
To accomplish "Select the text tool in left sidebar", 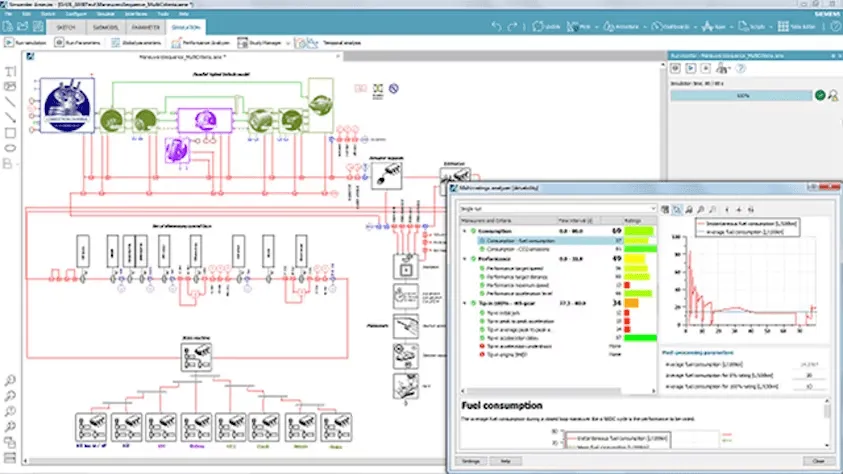I will point(10,72).
